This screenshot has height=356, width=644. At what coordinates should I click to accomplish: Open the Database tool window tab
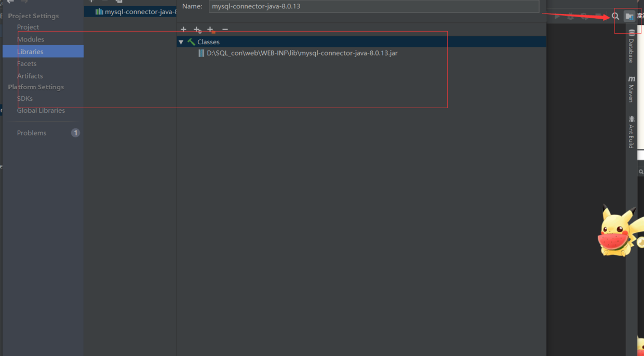[632, 46]
